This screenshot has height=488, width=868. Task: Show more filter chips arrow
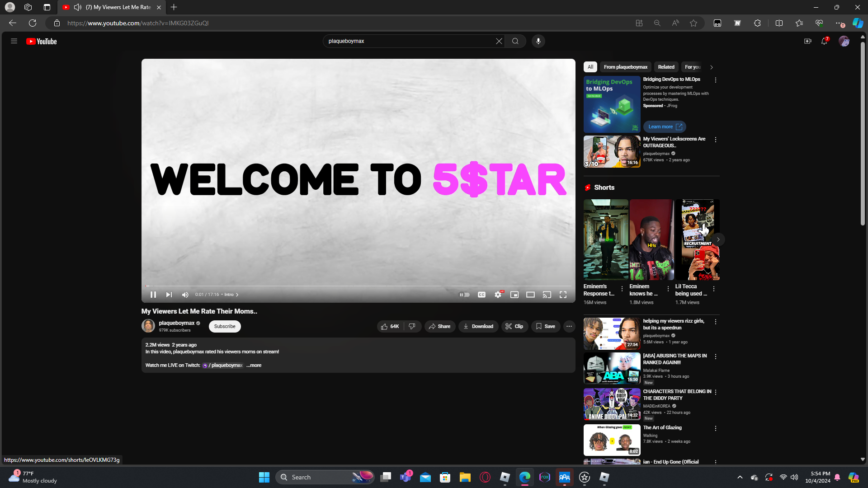(x=712, y=67)
